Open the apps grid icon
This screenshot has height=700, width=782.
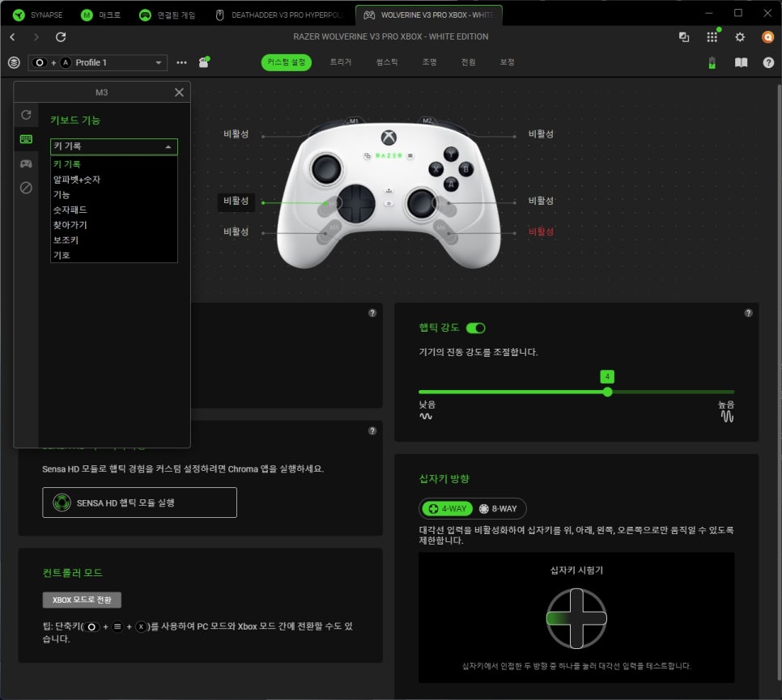(712, 37)
